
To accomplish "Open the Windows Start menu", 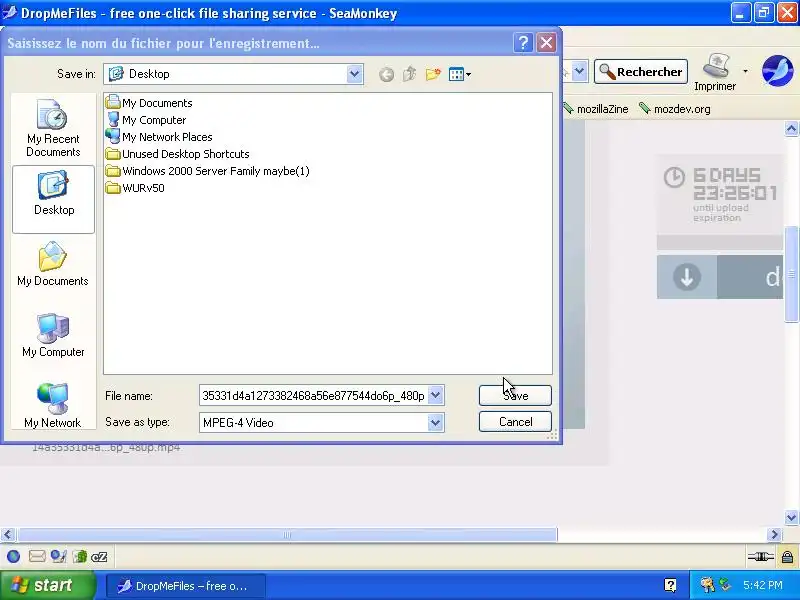I will tap(48, 585).
